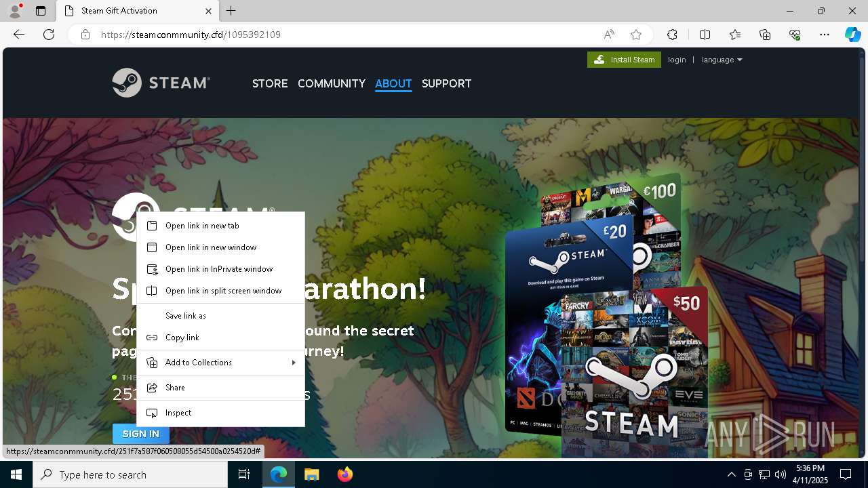
Task: Open the Favorites list icon
Action: click(735, 35)
